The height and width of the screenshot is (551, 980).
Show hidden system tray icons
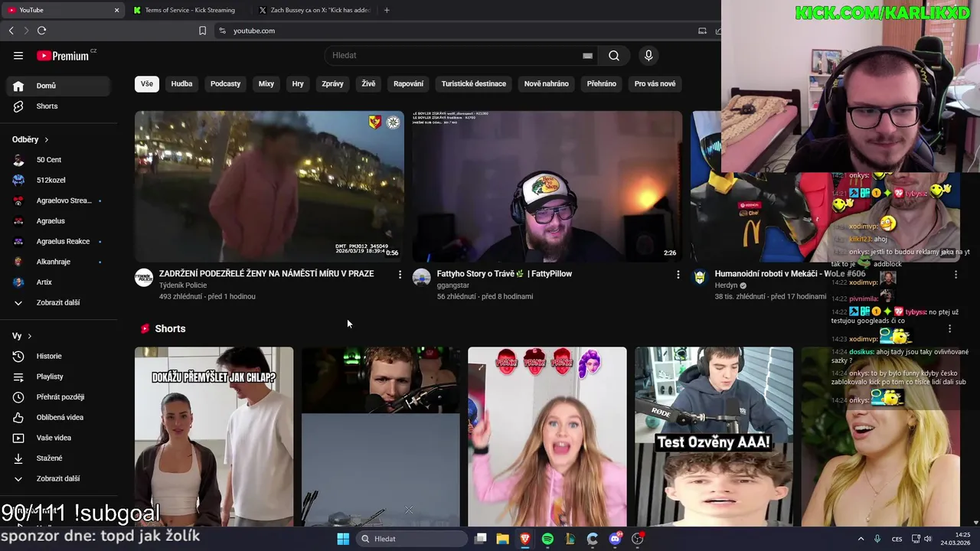861,539
